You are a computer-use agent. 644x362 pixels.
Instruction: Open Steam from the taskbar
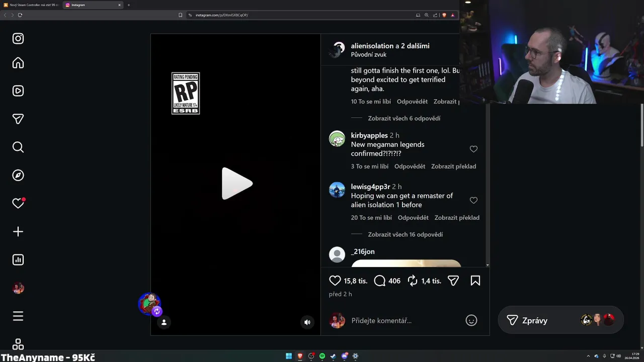point(334,356)
